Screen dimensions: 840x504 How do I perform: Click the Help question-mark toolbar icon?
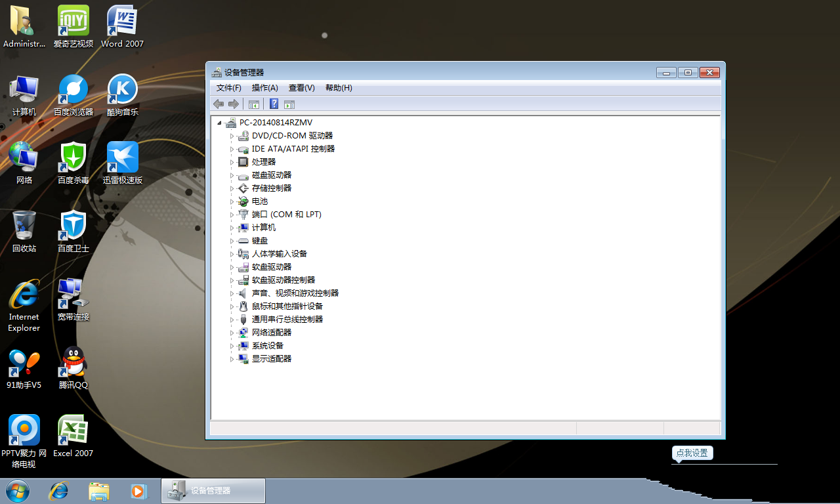(x=274, y=104)
